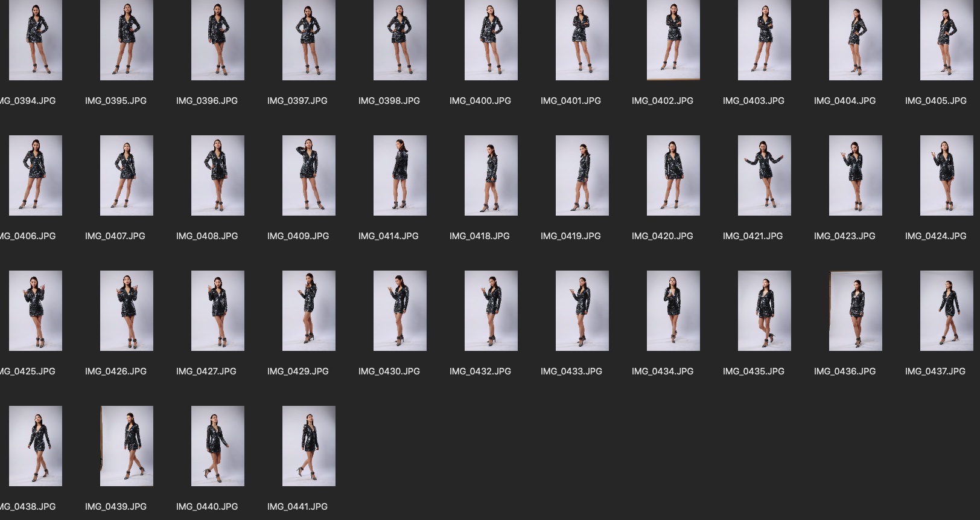Select the IMG_0426.JPG thumbnail
This screenshot has width=980, height=520.
(x=127, y=310)
